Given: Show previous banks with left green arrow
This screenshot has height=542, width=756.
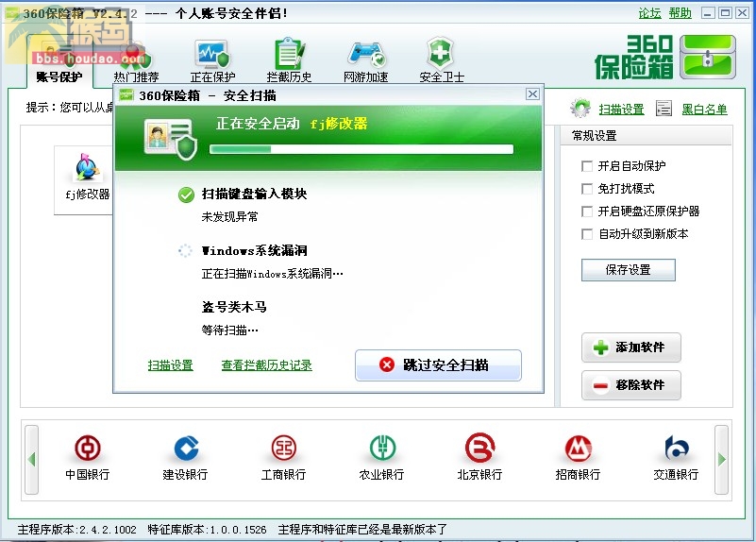Looking at the screenshot, I should pyautogui.click(x=32, y=460).
